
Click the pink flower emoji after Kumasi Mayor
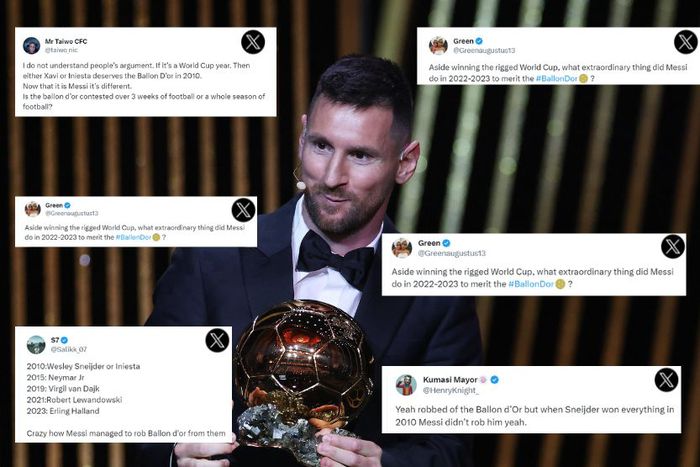[x=483, y=379]
